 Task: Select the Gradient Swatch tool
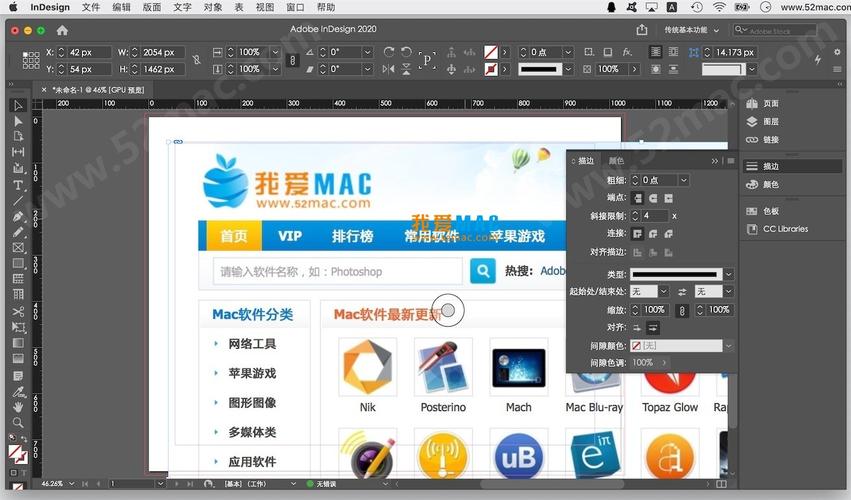coord(18,343)
